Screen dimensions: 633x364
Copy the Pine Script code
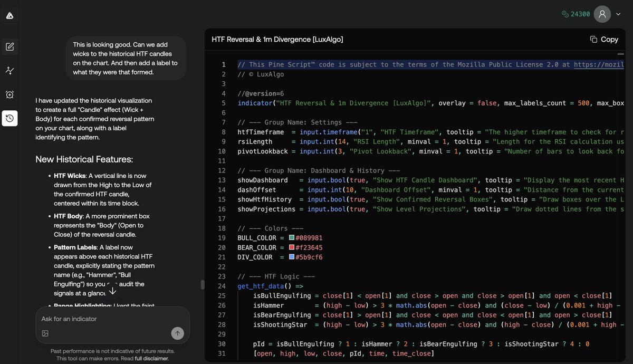click(604, 39)
